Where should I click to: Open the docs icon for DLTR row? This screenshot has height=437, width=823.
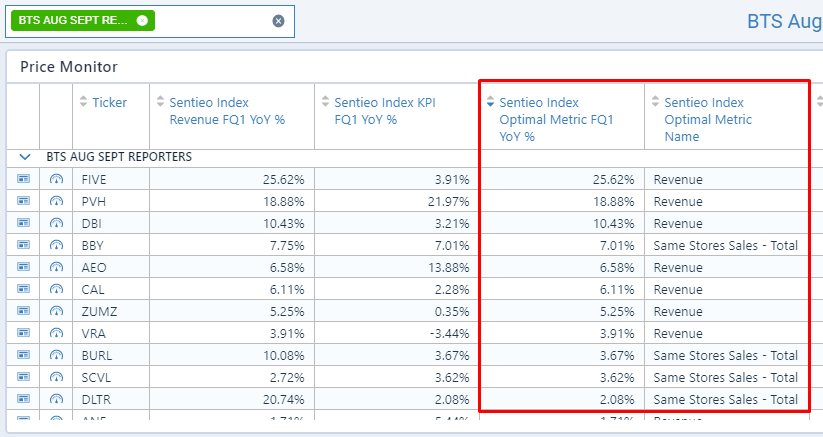point(24,399)
